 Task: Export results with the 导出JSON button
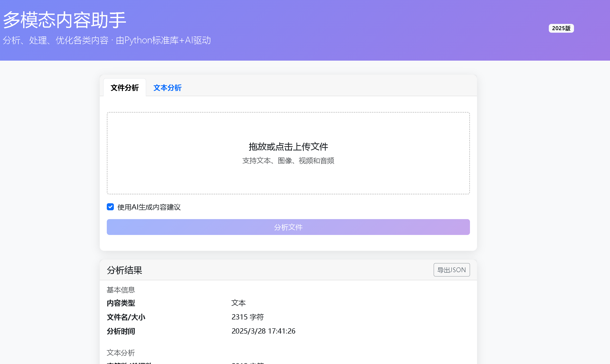point(451,270)
